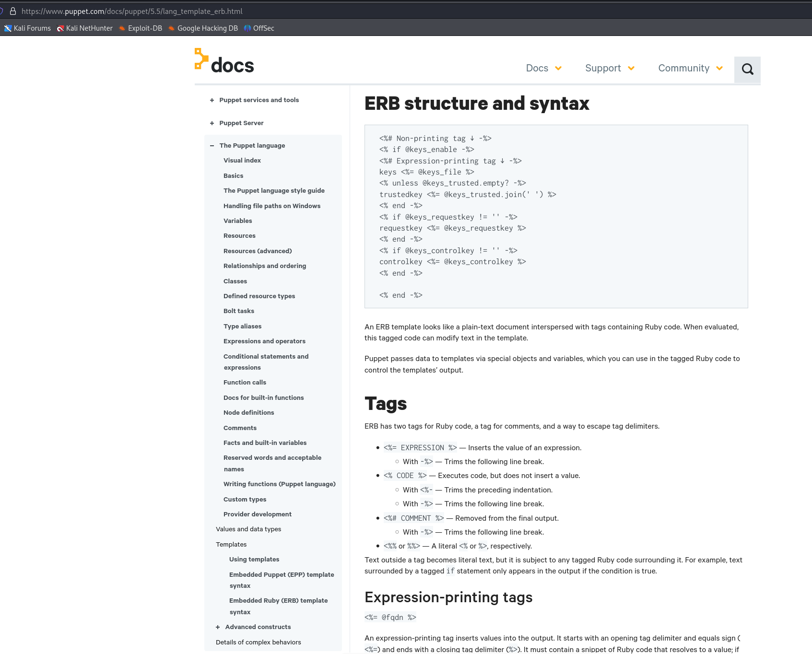Open the Resources page
The image size is (812, 654).
[x=239, y=236]
